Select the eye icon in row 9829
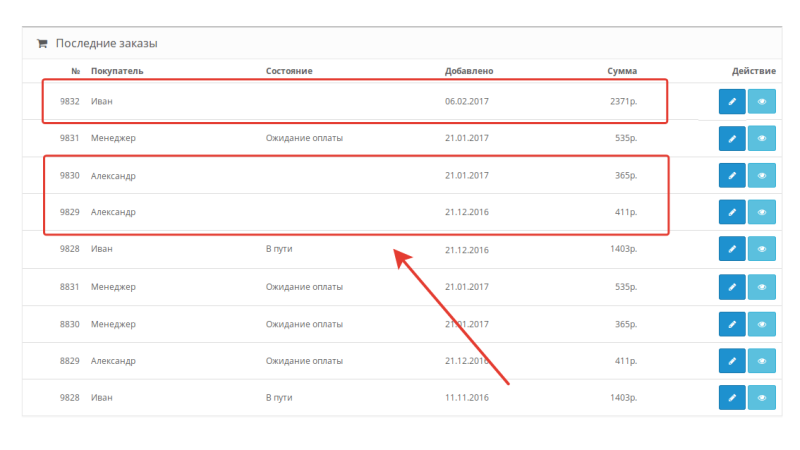This screenshot has height=450, width=800. point(762,212)
